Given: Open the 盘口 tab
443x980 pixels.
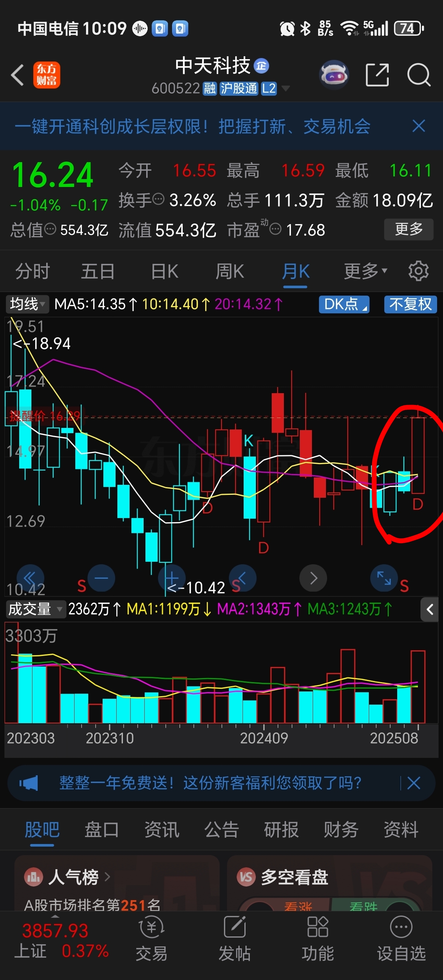Looking at the screenshot, I should coord(102,829).
